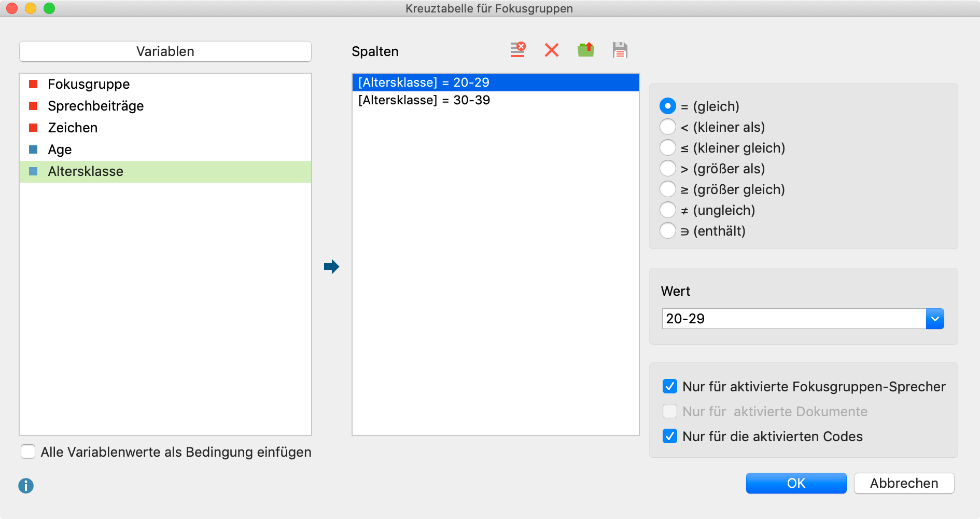Select the ∋ (enthält) operator
The height and width of the screenshot is (519, 980).
668,230
